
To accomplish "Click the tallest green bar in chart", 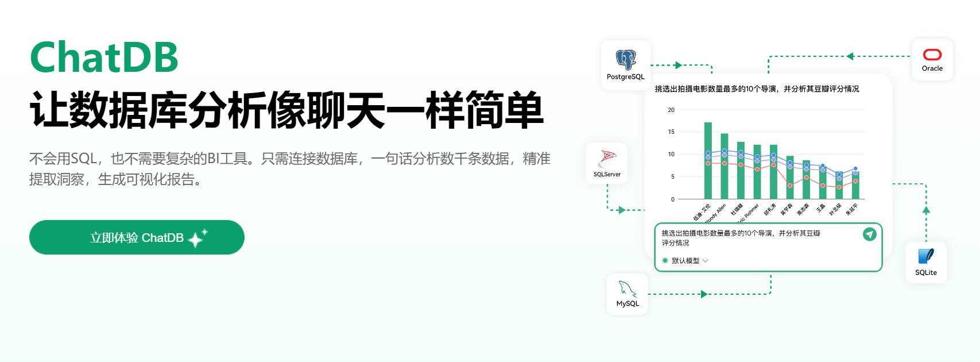I will tap(708, 161).
